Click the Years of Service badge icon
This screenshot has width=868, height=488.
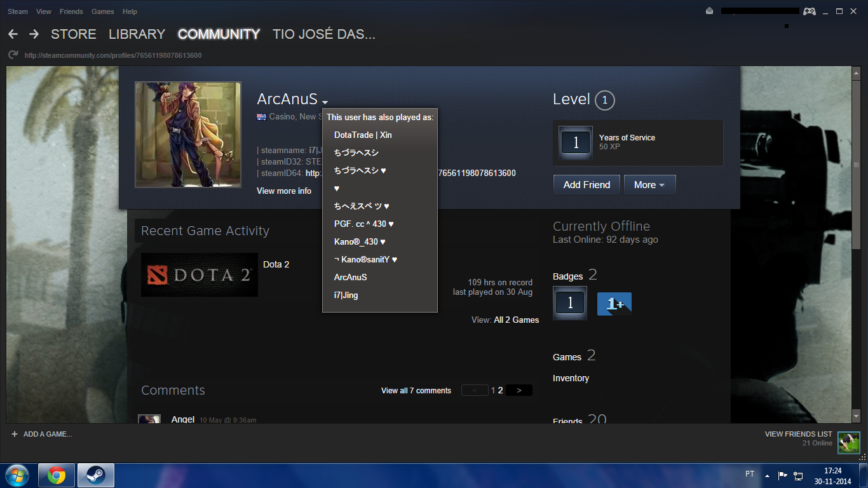coord(576,142)
